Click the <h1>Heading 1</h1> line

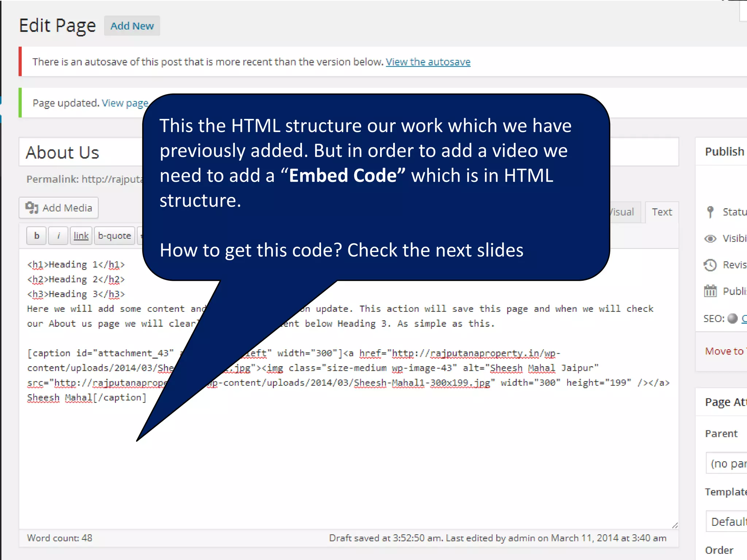pos(76,265)
